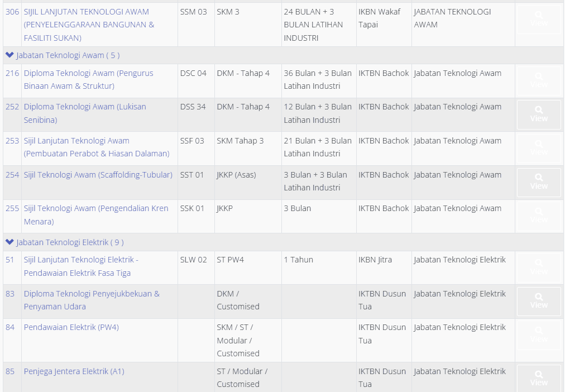
Task: Click course ID number 51
Action: coord(10,260)
